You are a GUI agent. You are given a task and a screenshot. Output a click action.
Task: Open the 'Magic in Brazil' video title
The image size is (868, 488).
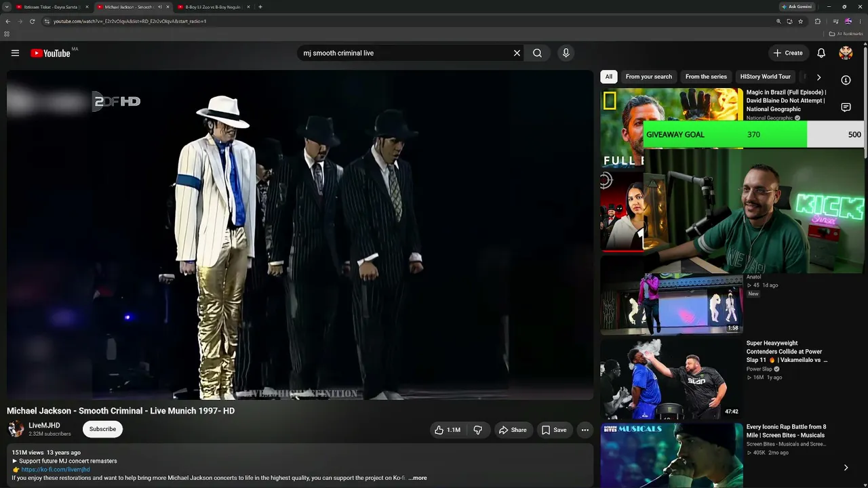[x=787, y=100]
